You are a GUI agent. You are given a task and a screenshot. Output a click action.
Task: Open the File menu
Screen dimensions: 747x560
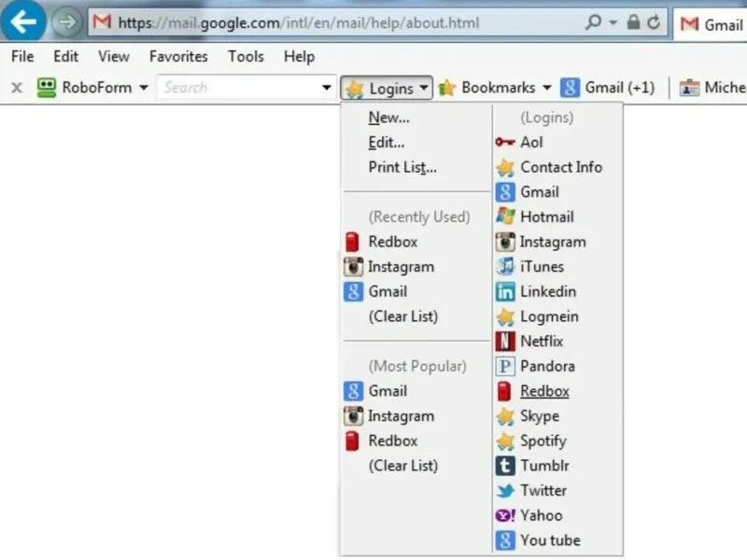tap(22, 57)
